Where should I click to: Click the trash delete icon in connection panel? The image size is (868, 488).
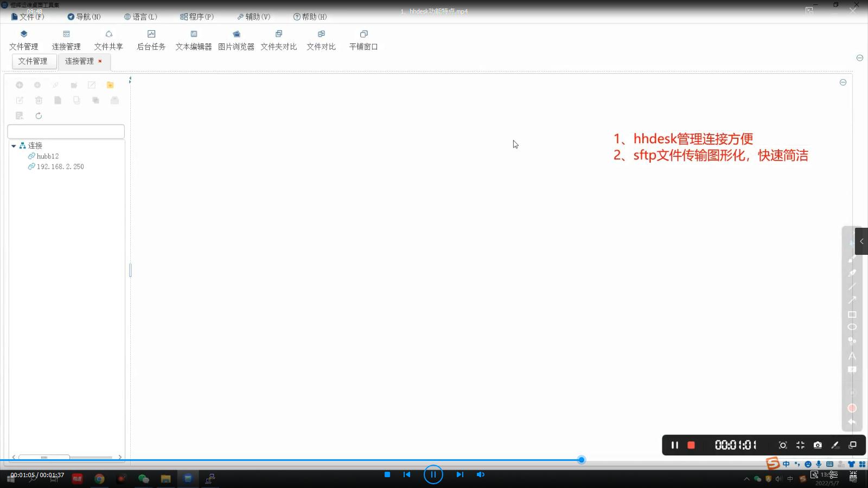pyautogui.click(x=39, y=100)
